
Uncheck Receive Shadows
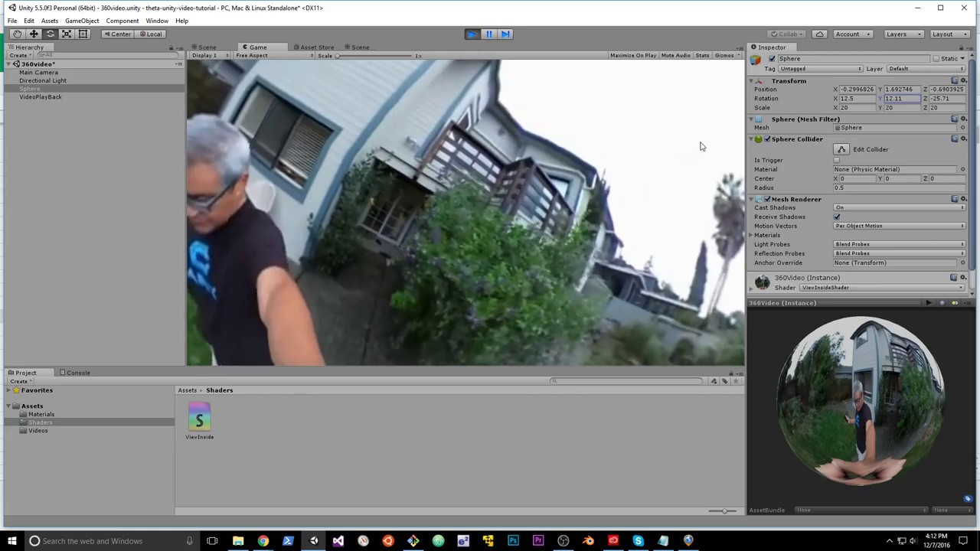837,217
